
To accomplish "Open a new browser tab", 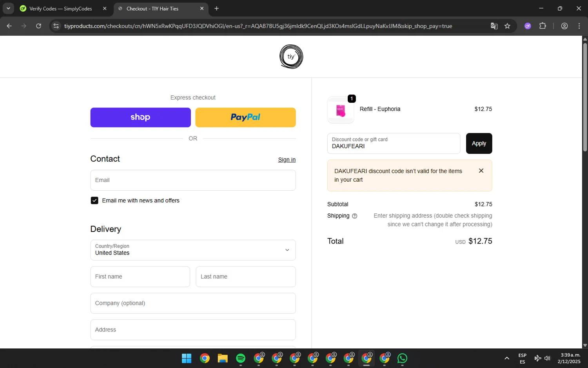I will pos(216,8).
